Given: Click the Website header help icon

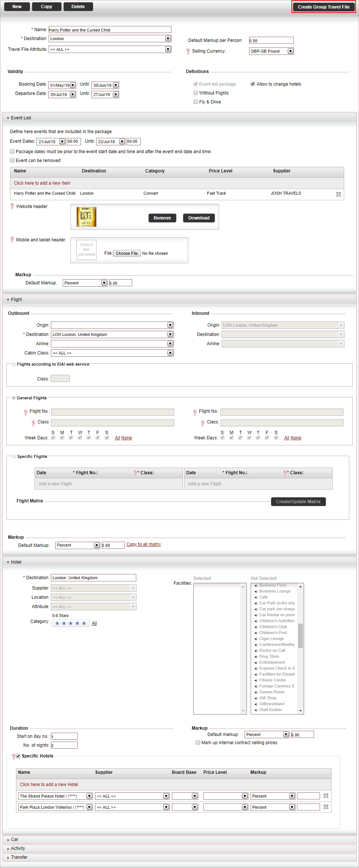Looking at the screenshot, I should point(12,206).
